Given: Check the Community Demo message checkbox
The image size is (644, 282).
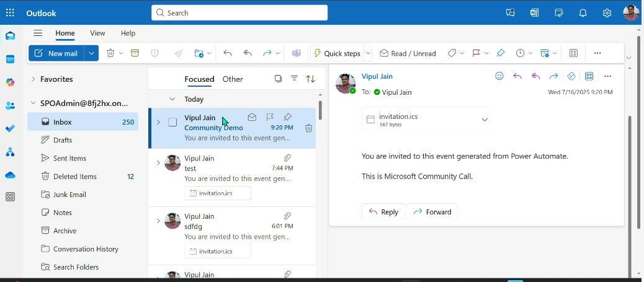Looking at the screenshot, I should pos(172,122).
